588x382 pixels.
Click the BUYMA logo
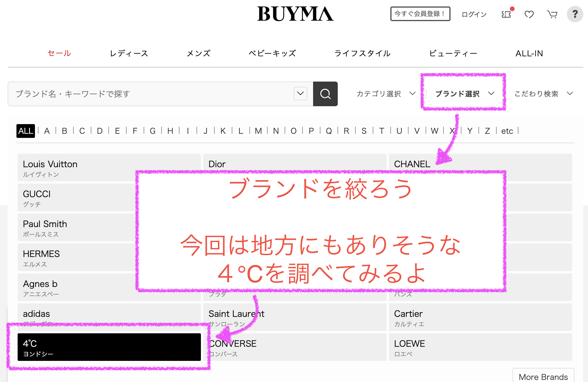[x=295, y=14]
